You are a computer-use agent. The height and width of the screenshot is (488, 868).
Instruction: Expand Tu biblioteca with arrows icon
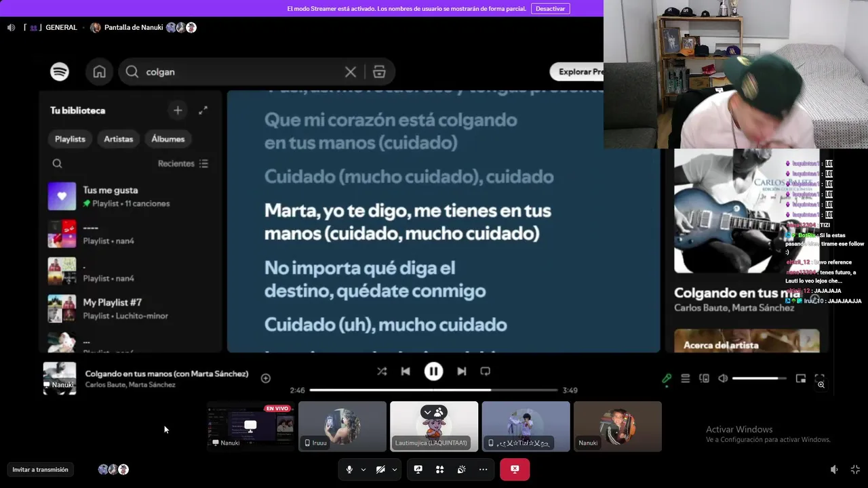point(203,110)
